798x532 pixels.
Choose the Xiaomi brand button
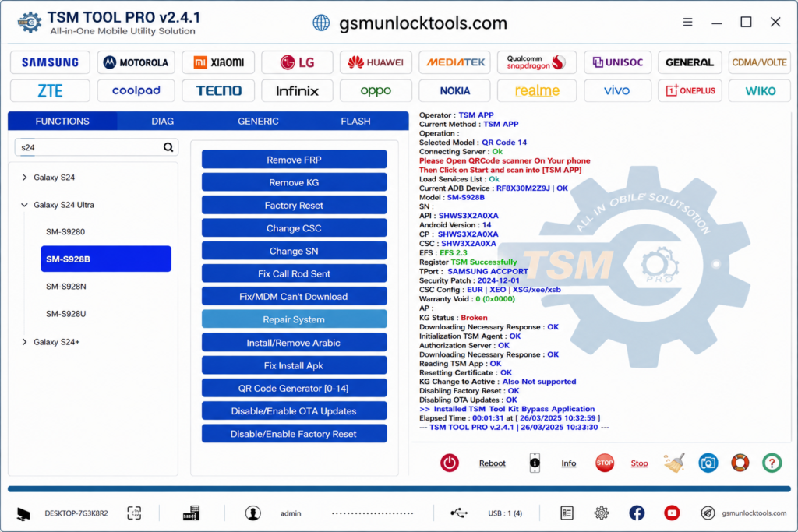(x=218, y=62)
